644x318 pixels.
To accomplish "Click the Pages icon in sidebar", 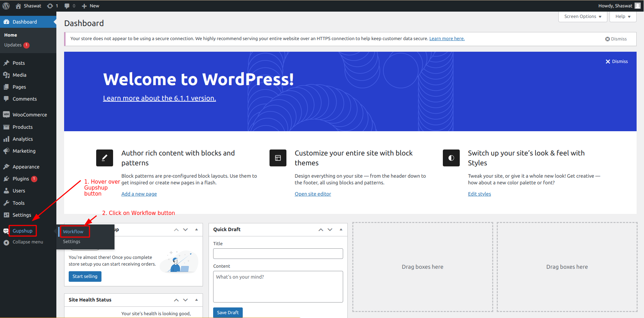I will pos(6,87).
